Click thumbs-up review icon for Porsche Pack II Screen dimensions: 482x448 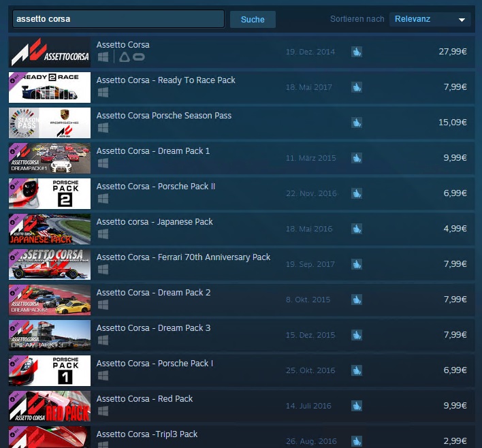click(x=357, y=193)
